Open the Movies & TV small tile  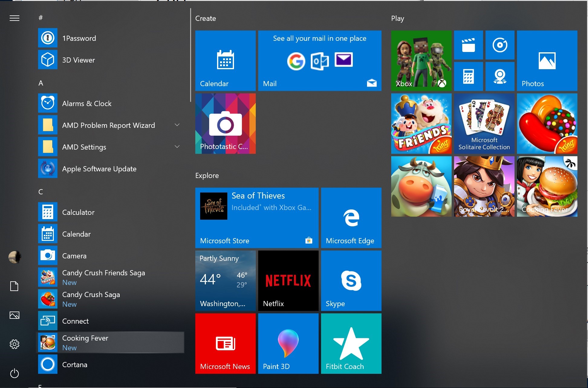coord(468,45)
